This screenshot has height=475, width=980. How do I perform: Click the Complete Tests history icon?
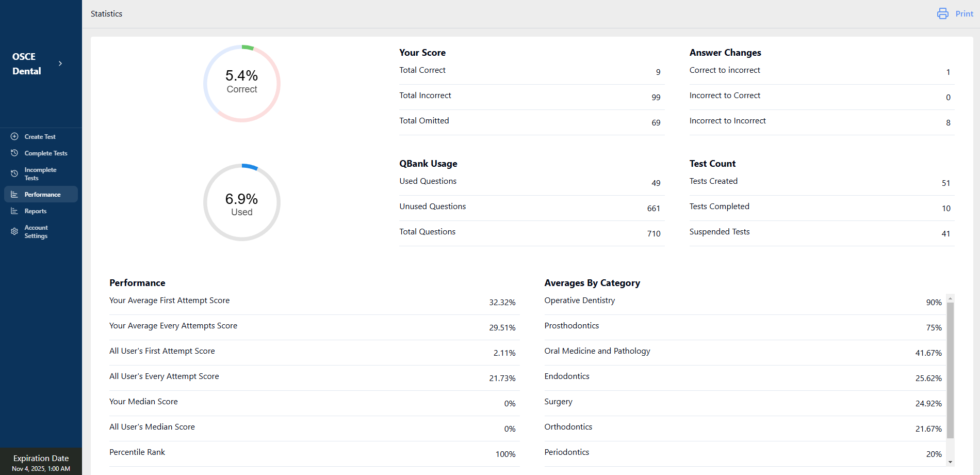pyautogui.click(x=14, y=153)
